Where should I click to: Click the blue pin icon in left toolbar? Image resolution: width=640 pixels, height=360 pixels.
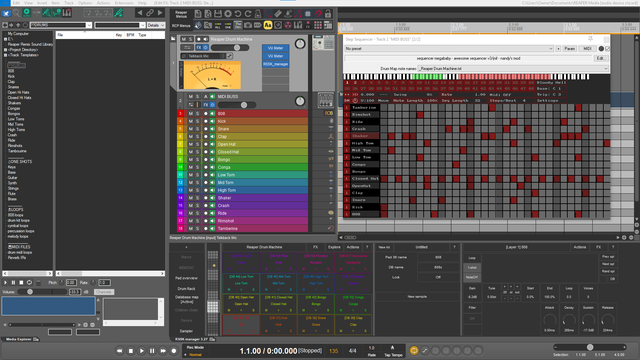tap(6, 13)
